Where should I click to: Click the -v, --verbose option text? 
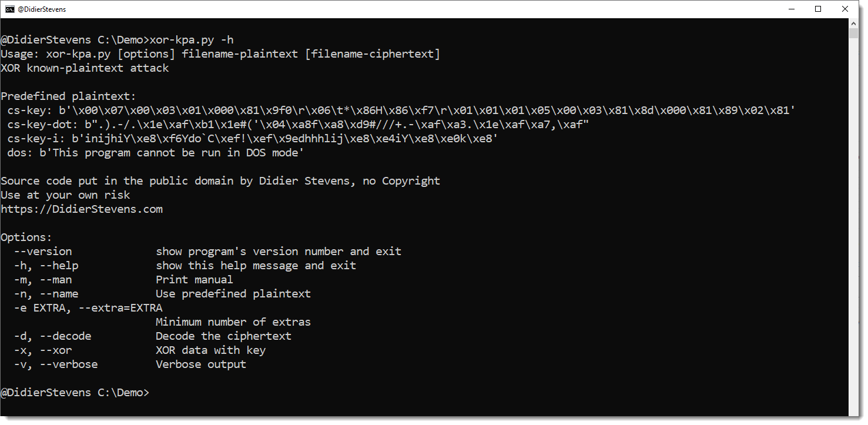pyautogui.click(x=56, y=364)
